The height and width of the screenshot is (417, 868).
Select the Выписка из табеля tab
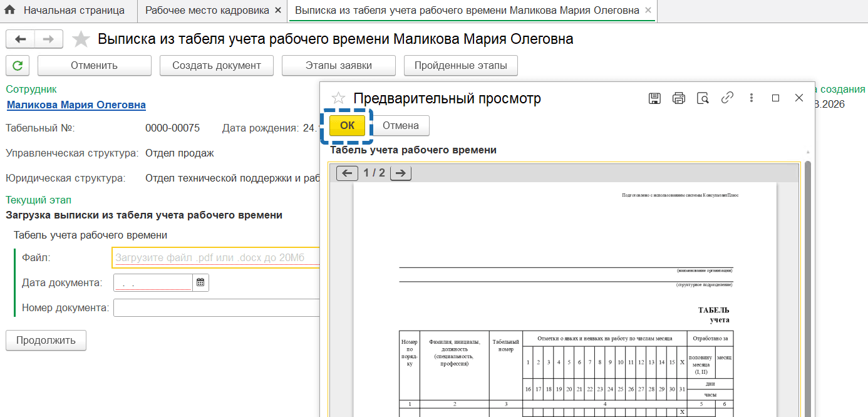tap(467, 11)
